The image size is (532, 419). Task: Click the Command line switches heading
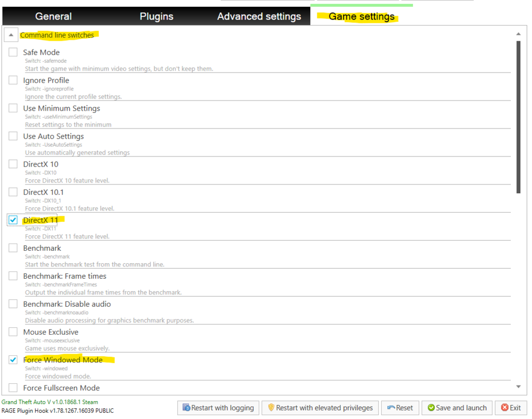[x=57, y=35]
